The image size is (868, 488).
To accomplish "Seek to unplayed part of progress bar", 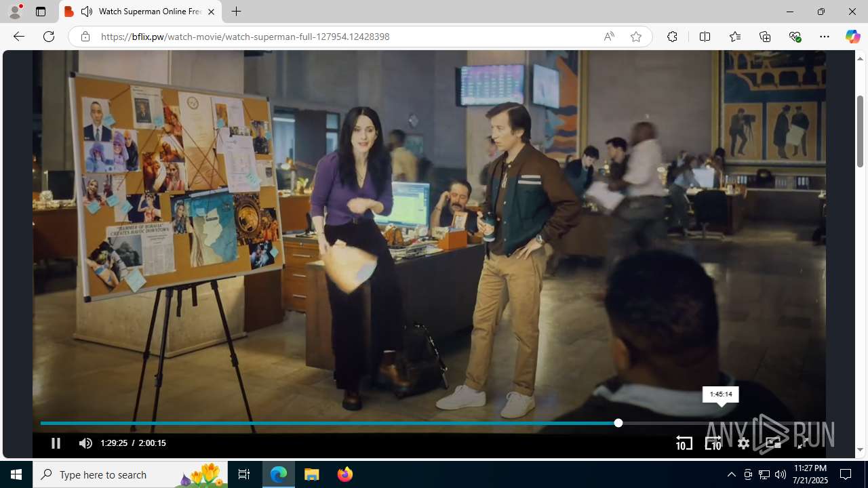I will click(719, 423).
